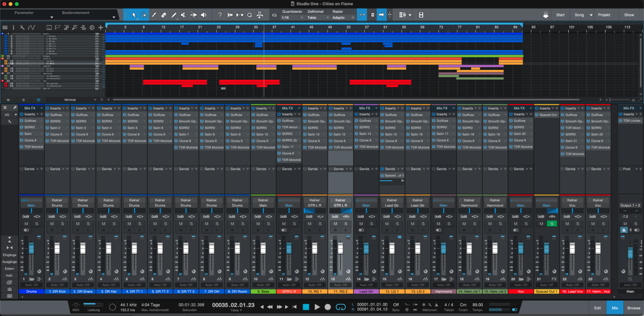Click the Main output volume fader
The width and height of the screenshot is (644, 316).
tap(630, 253)
